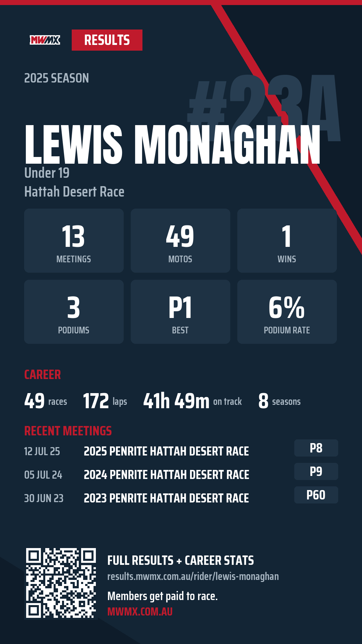
Task: Select the 13 Meetings stat card
Action: [74, 240]
